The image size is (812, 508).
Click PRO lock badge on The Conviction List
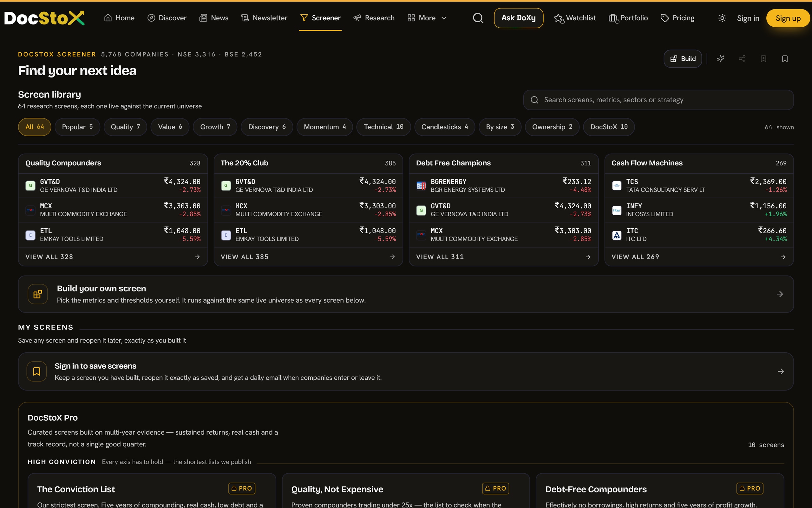click(x=242, y=488)
